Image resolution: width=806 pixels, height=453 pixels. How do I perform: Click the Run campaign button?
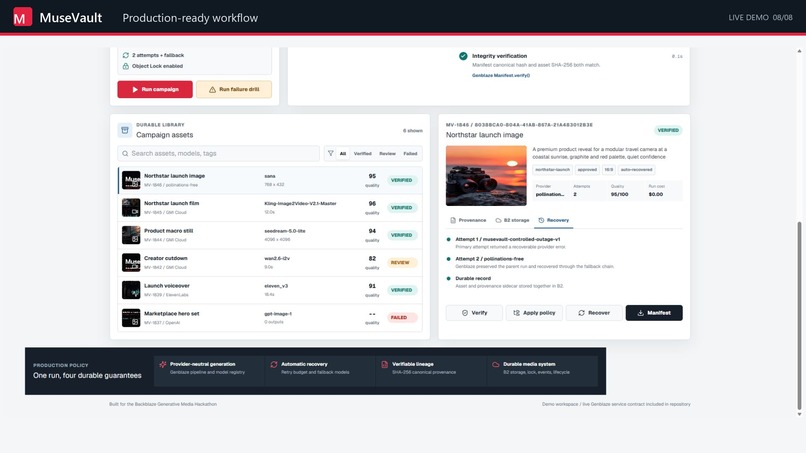point(155,89)
